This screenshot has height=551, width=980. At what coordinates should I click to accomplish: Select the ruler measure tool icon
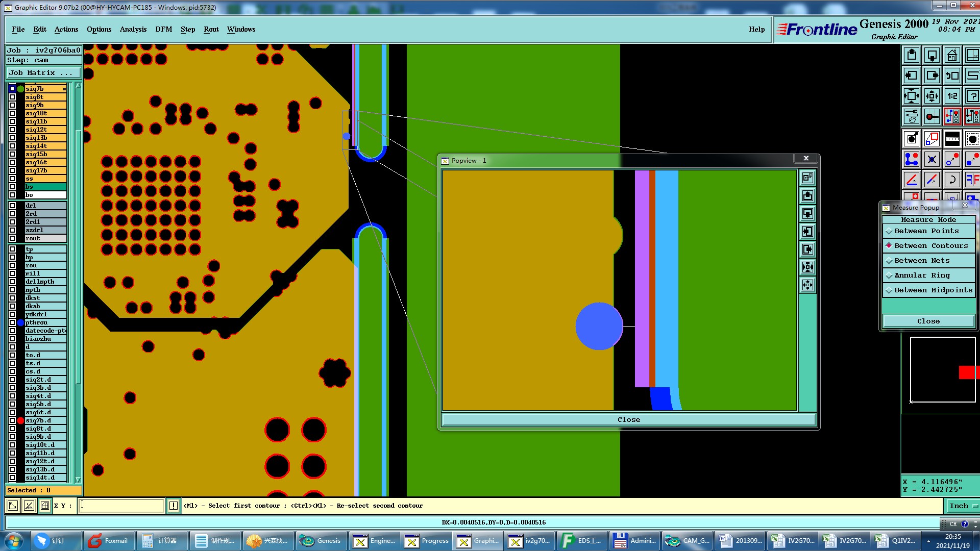click(x=952, y=139)
